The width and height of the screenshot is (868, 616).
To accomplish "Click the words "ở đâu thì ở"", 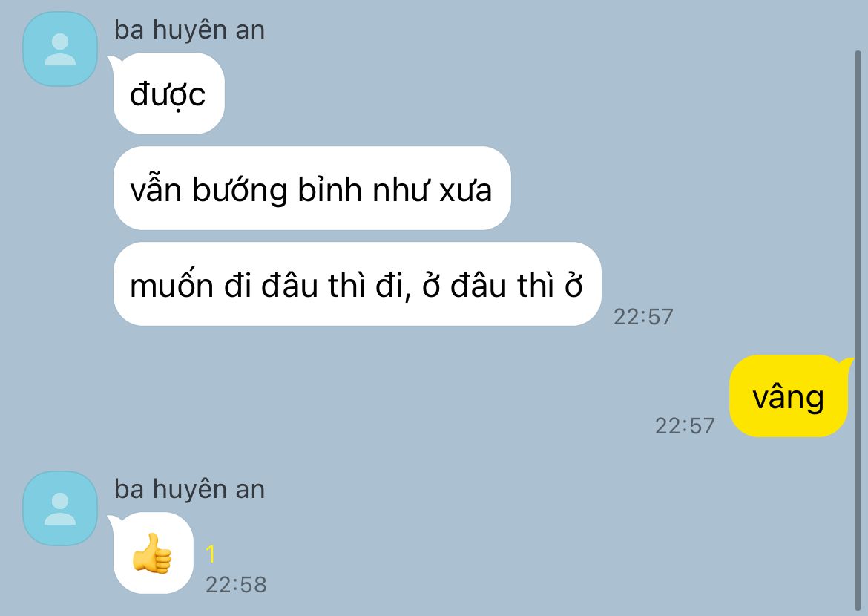I will (x=503, y=285).
